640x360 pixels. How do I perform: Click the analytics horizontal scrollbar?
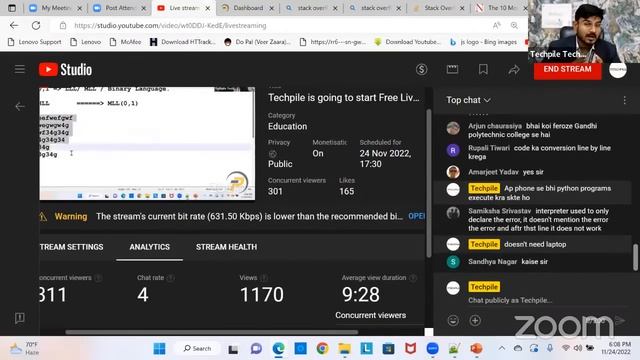click(x=212, y=332)
